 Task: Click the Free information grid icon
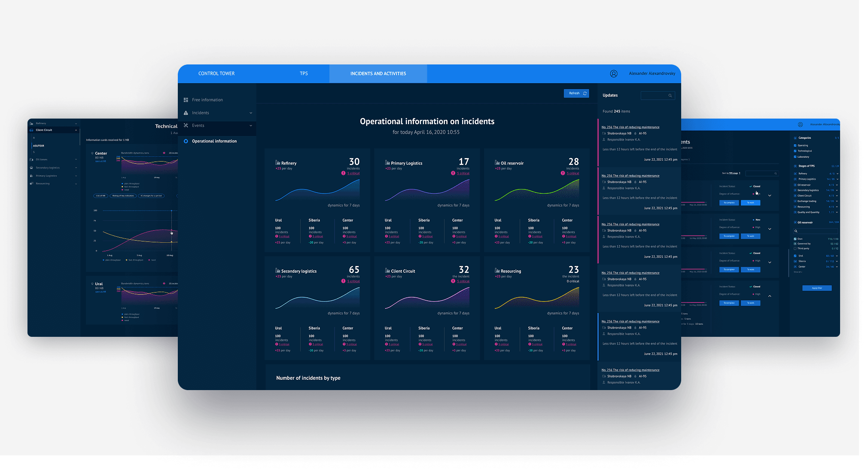[x=186, y=100]
